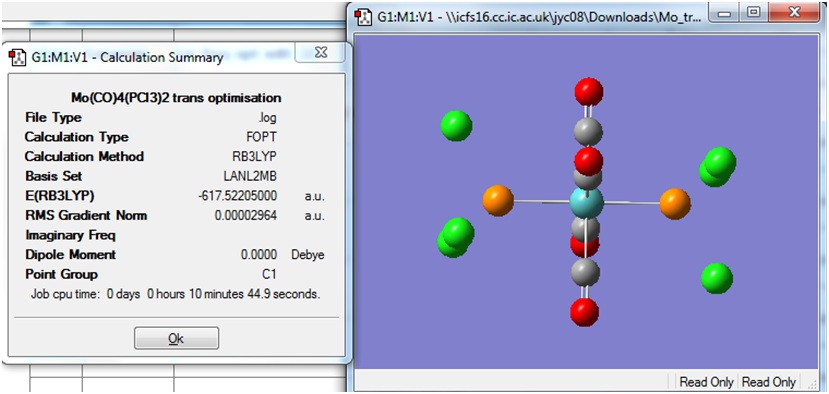
Task: Select the bottom grey carbon atom
Action: [x=585, y=273]
